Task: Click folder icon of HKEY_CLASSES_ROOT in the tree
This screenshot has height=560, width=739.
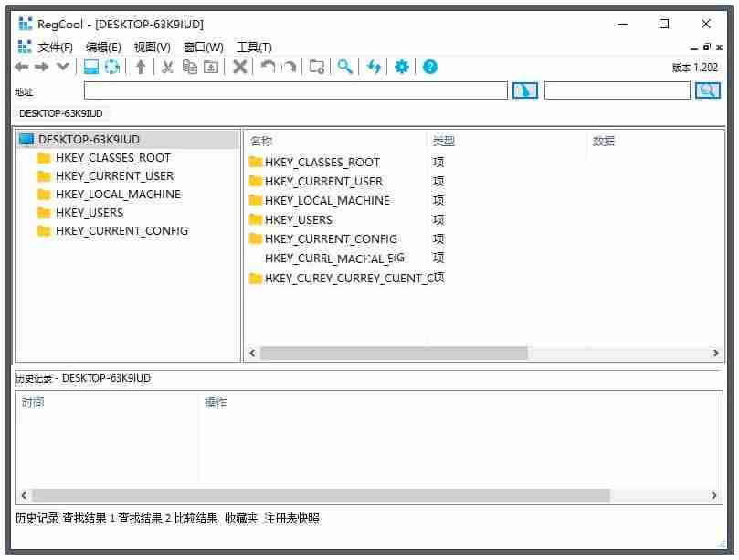Action: tap(44, 158)
